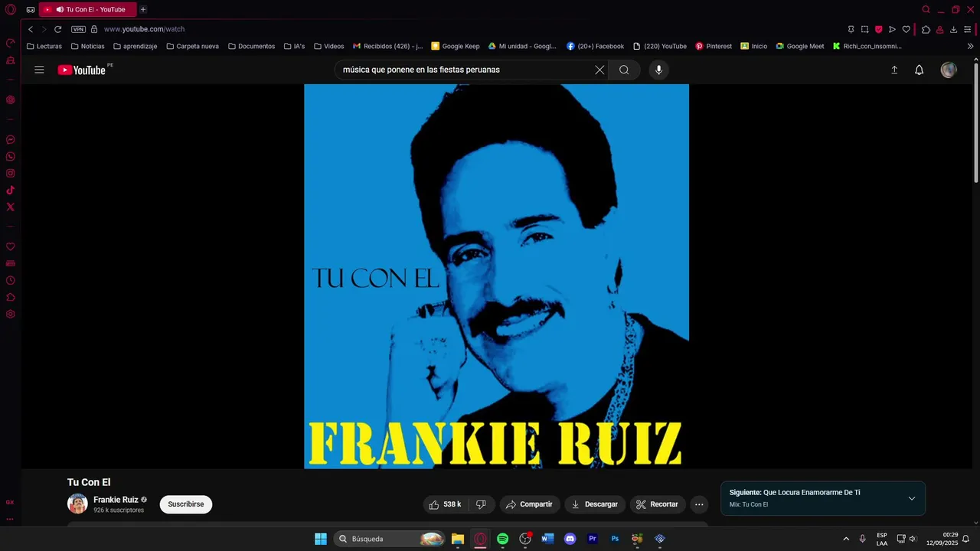Image resolution: width=980 pixels, height=551 pixels.
Task: View site info padlock icon
Action: (x=94, y=29)
